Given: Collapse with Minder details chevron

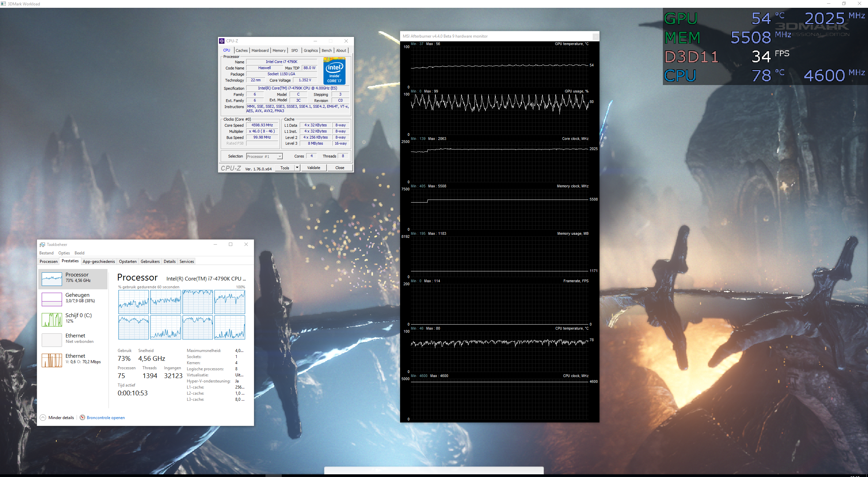Looking at the screenshot, I should click(x=43, y=418).
